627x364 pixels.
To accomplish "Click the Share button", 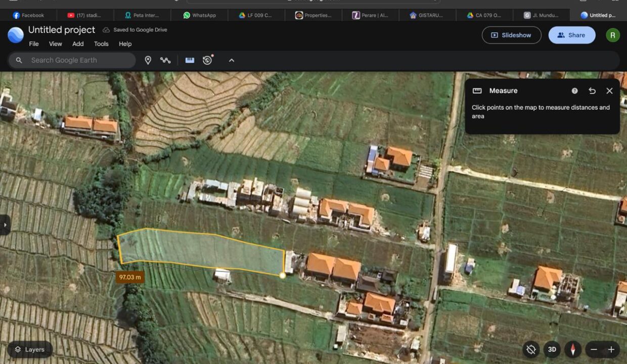I will pyautogui.click(x=571, y=35).
